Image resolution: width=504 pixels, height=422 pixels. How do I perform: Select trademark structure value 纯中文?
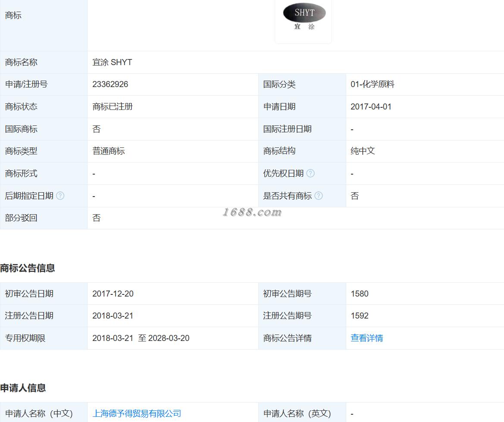pos(363,151)
